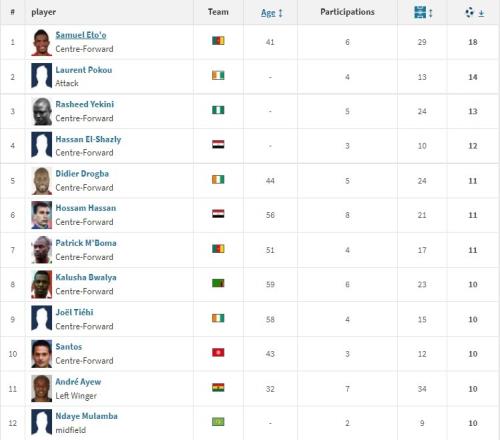Click Zambia flag in Kalusha Bwalya row
Screen dimensions: 500x440
coord(218,283)
